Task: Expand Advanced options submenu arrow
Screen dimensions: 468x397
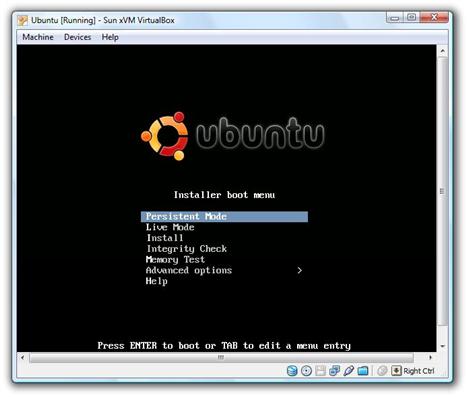Action: click(x=299, y=270)
